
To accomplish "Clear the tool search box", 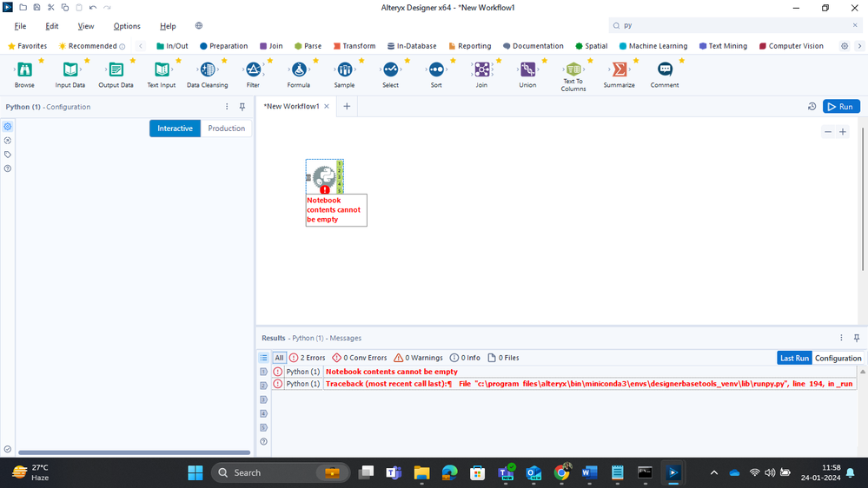I will [x=855, y=25].
